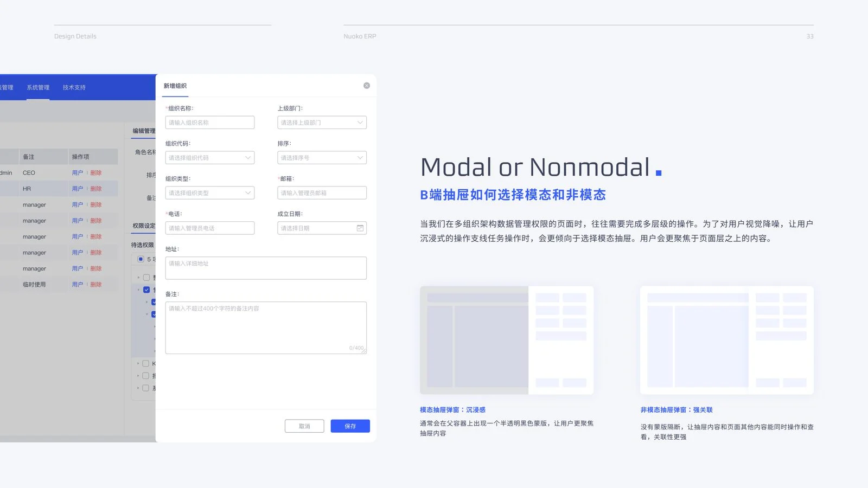Click the non-modal drawer illustration thumbnail
Screen dimensions: 868x488
click(727, 340)
